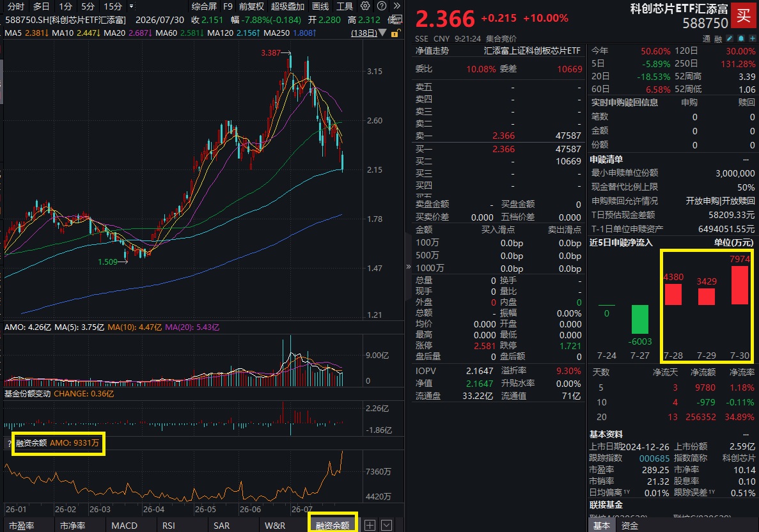
Task: Collapse side panel arrow handle
Action: click(408, 266)
